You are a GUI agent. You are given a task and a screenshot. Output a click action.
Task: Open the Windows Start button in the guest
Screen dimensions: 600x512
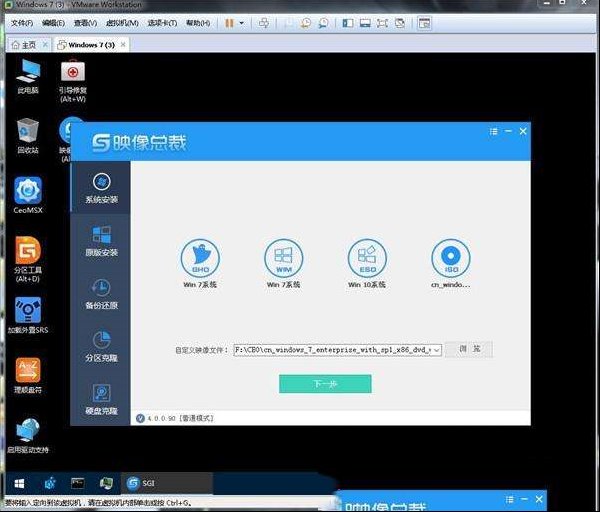click(19, 483)
